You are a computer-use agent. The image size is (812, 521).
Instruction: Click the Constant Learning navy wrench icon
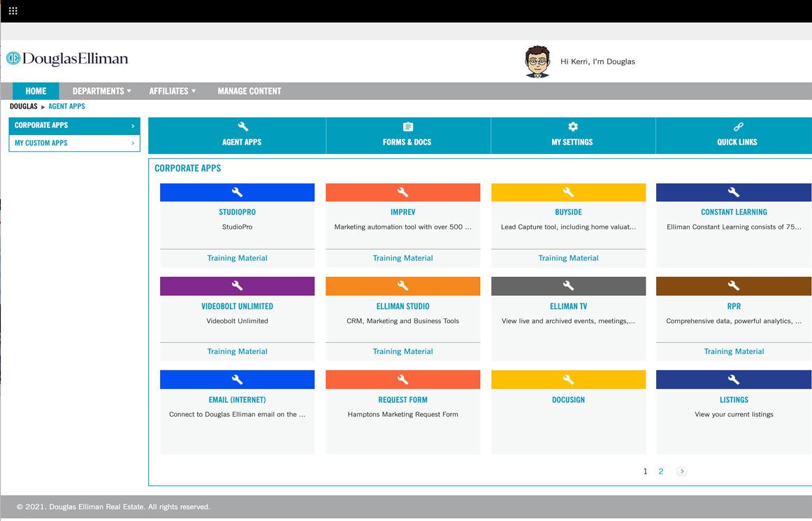[733, 192]
